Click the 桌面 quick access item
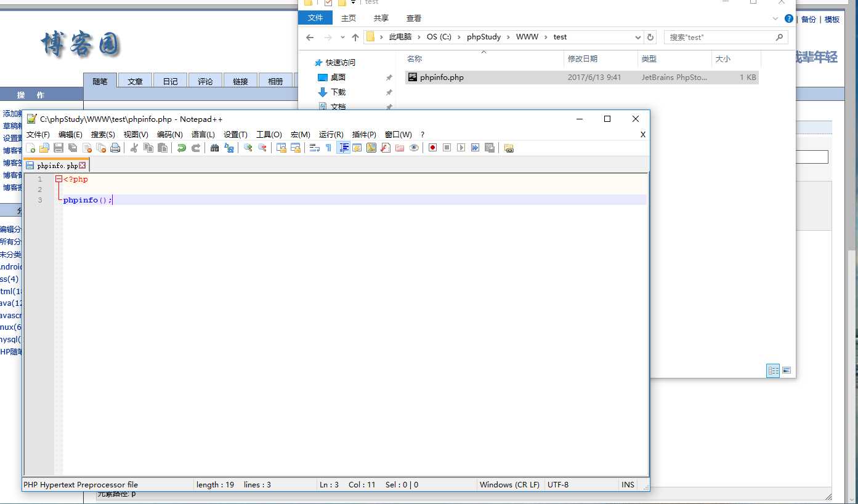The height and width of the screenshot is (504, 858). tap(338, 78)
